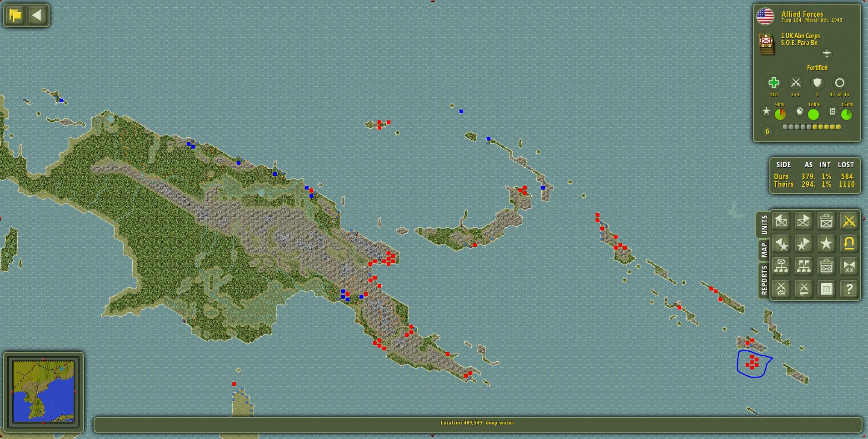Click the 'Fortified' status text

click(817, 68)
